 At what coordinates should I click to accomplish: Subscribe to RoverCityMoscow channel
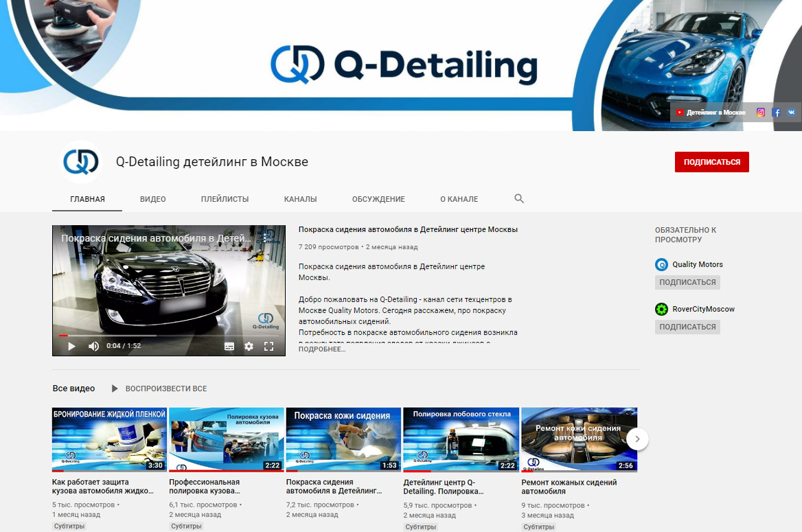(687, 327)
